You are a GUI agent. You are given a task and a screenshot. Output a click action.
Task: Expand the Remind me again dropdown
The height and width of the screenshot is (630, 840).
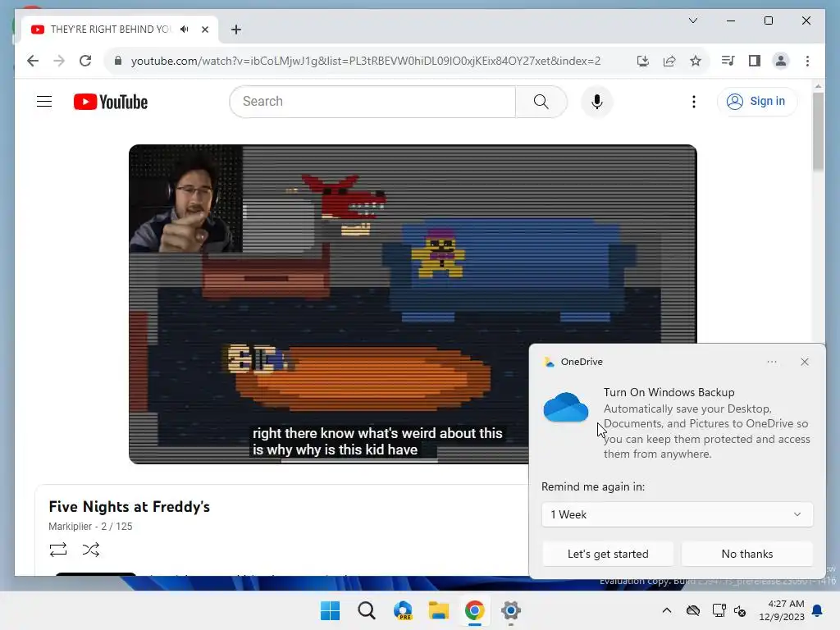click(x=677, y=514)
